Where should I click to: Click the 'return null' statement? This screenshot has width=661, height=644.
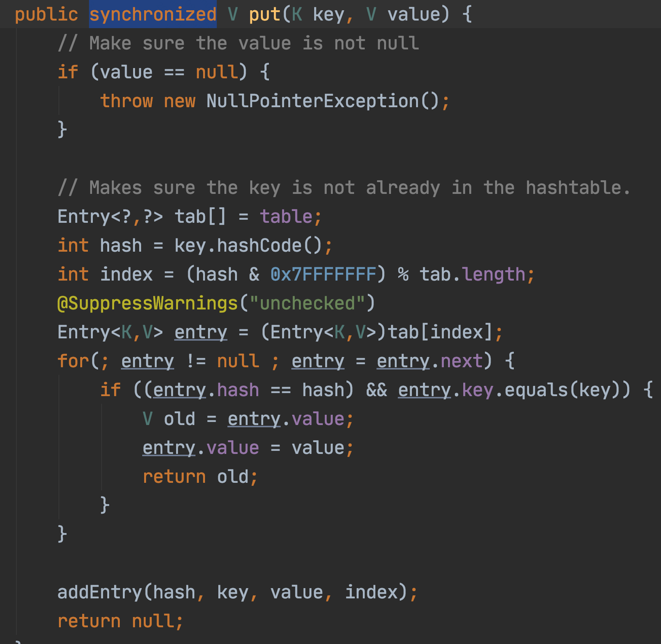tap(120, 621)
